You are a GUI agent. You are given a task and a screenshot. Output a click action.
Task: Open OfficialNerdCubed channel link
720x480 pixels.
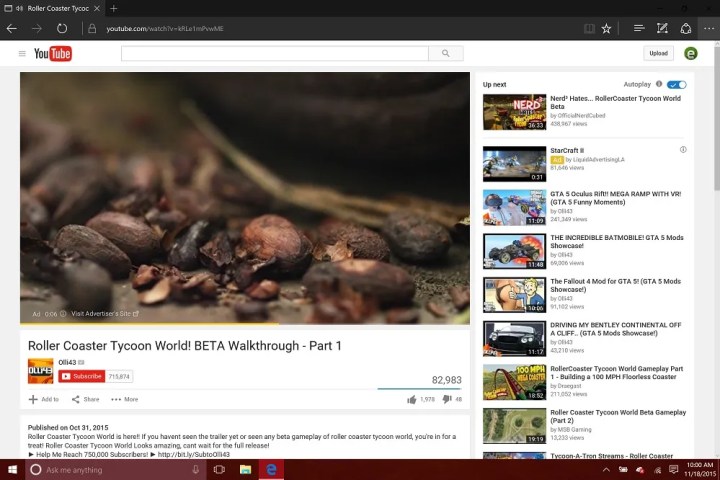click(x=581, y=116)
